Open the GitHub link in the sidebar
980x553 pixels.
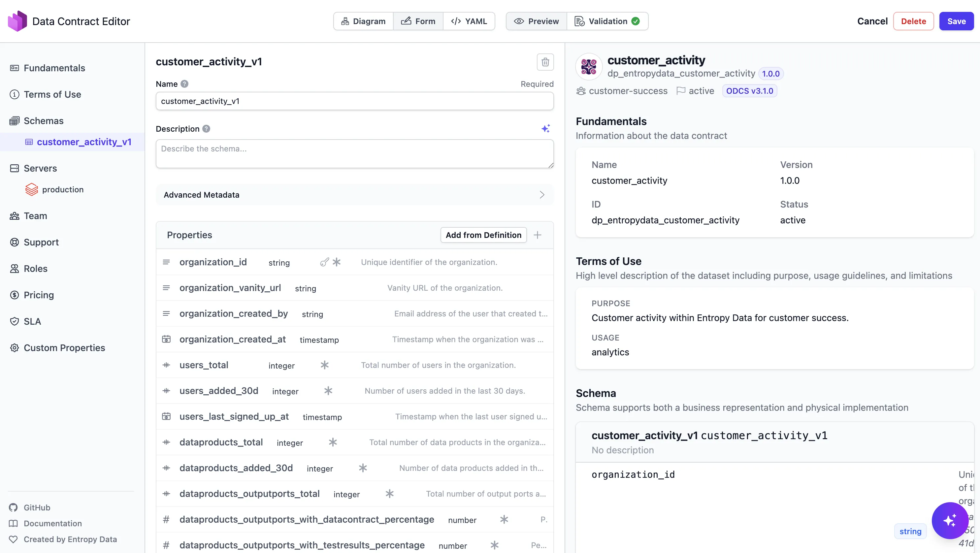(37, 507)
